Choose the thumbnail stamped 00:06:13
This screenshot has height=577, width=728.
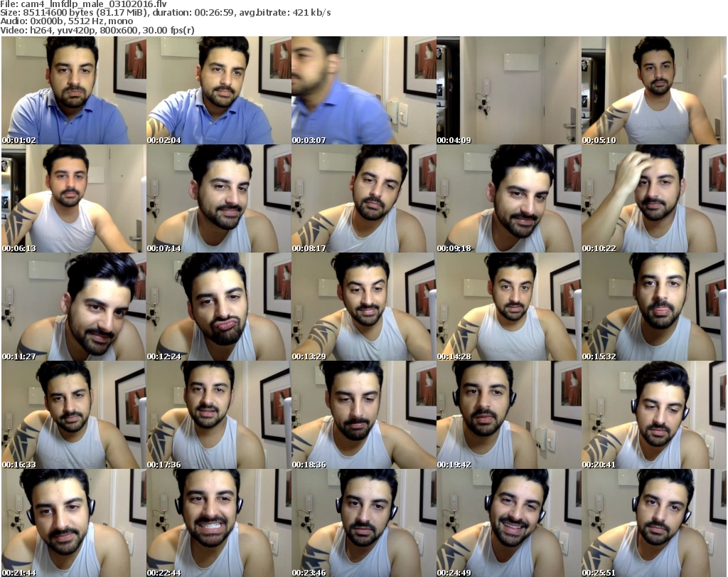74,198
